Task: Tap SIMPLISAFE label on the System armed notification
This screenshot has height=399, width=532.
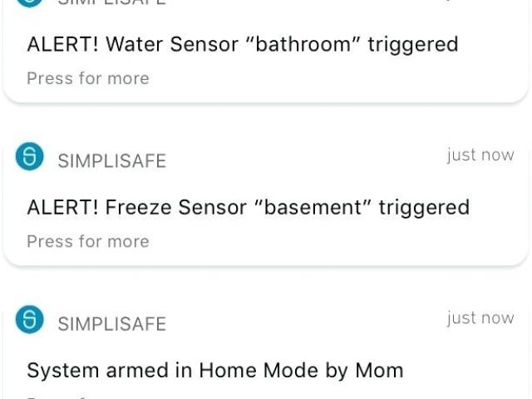Action: pos(111,323)
